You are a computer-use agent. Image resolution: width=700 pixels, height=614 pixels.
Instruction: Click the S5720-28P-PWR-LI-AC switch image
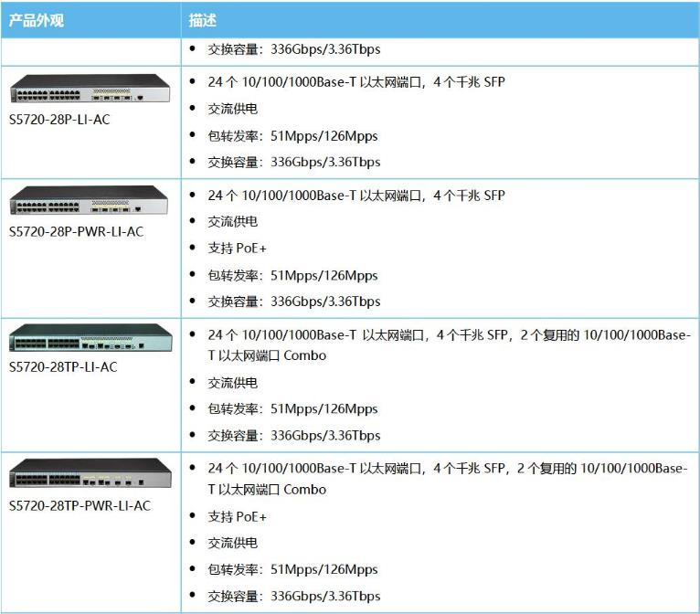point(89,200)
